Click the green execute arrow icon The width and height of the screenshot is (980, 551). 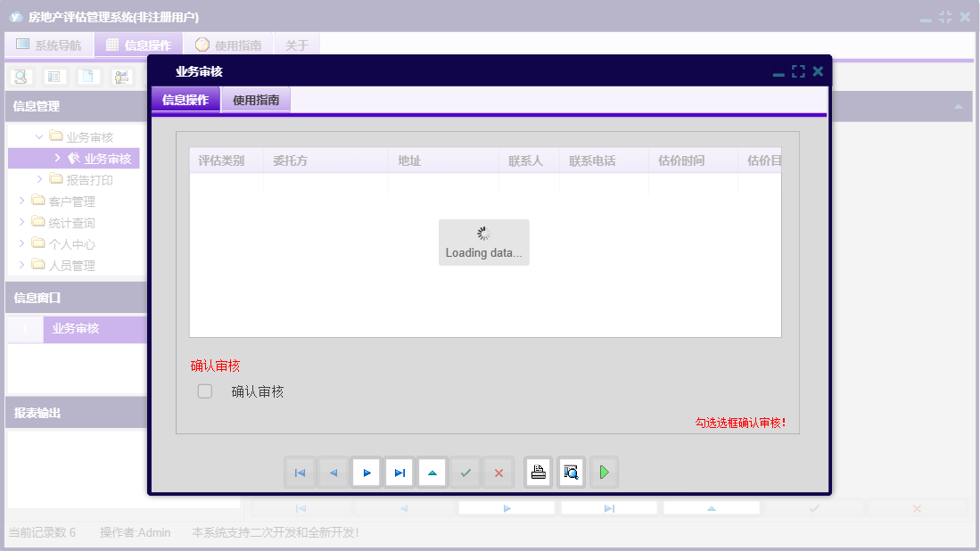tap(604, 472)
